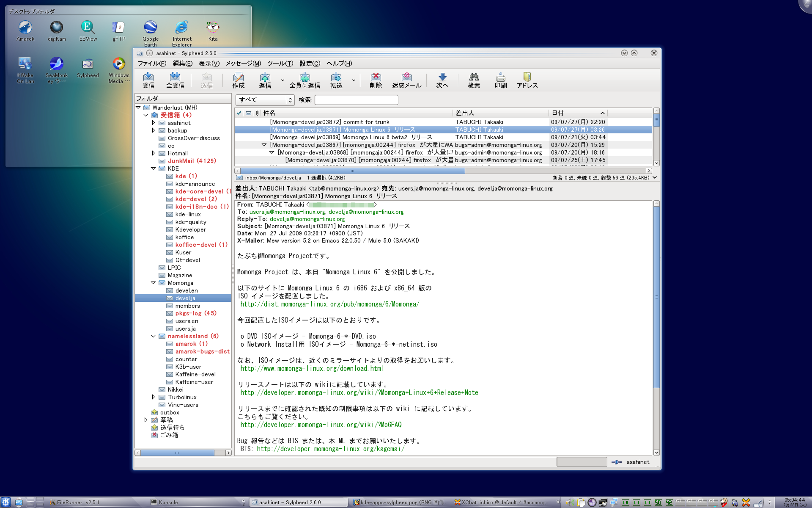Image resolution: width=812 pixels, height=508 pixels.
Task: Open Kita desktop icon
Action: pos(213,31)
